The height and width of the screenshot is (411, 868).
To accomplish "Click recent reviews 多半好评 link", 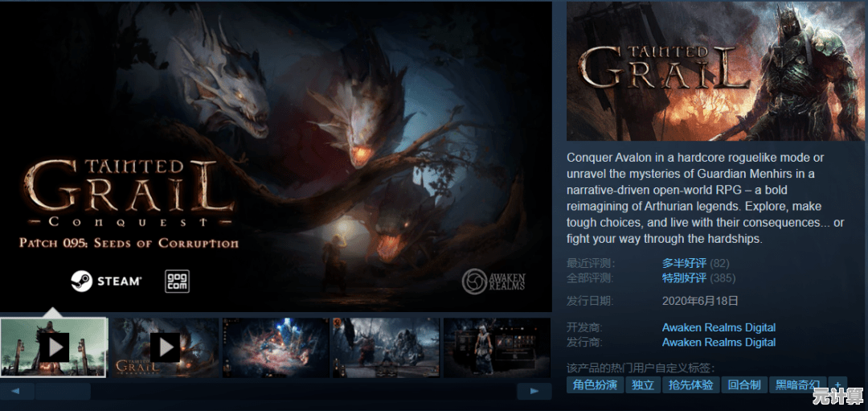I will click(684, 262).
